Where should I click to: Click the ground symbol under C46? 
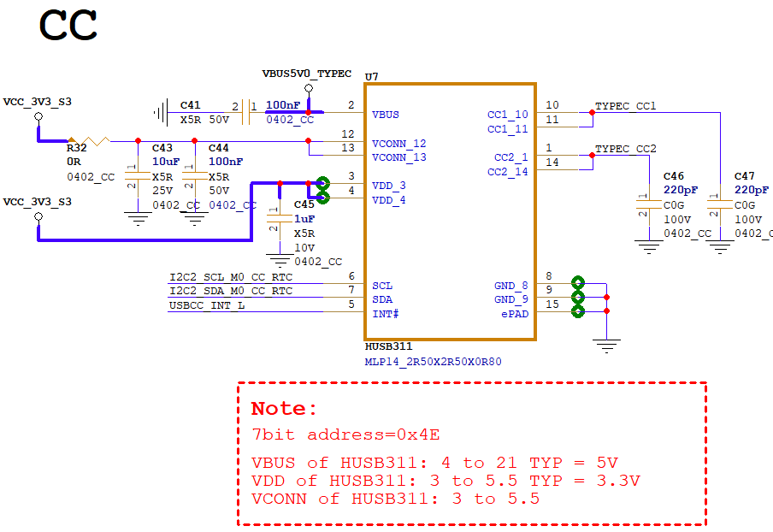pos(649,247)
